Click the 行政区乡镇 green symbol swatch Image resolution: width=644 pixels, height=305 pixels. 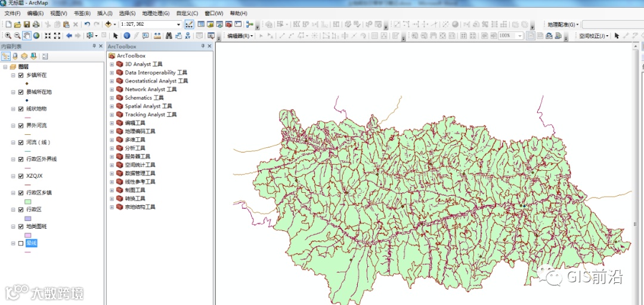pos(28,201)
